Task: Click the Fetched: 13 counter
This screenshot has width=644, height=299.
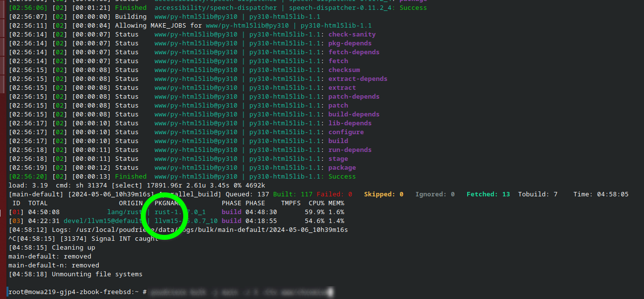Action: coord(488,194)
